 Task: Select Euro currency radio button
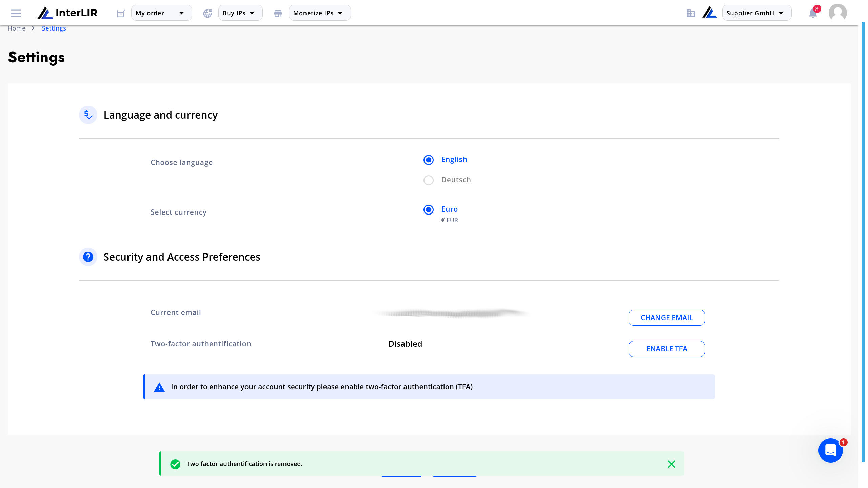pyautogui.click(x=429, y=209)
